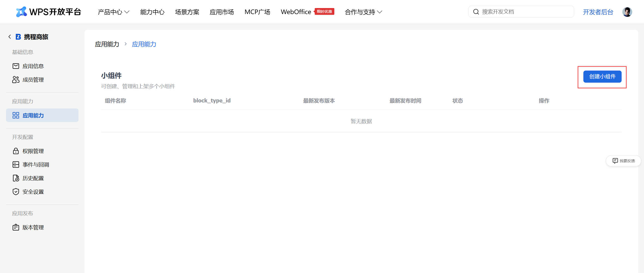Select the highlighted 应用能力 sidebar item
The image size is (644, 273).
point(42,115)
